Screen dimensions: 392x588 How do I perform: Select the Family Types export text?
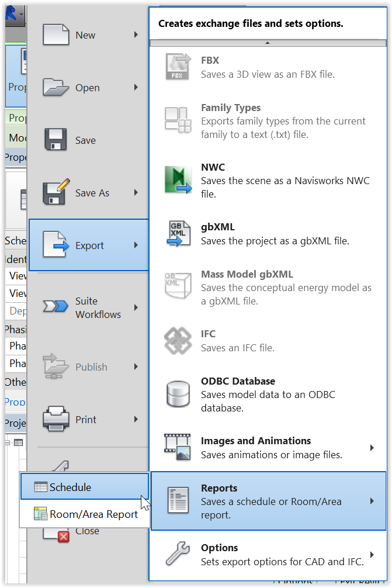283,121
